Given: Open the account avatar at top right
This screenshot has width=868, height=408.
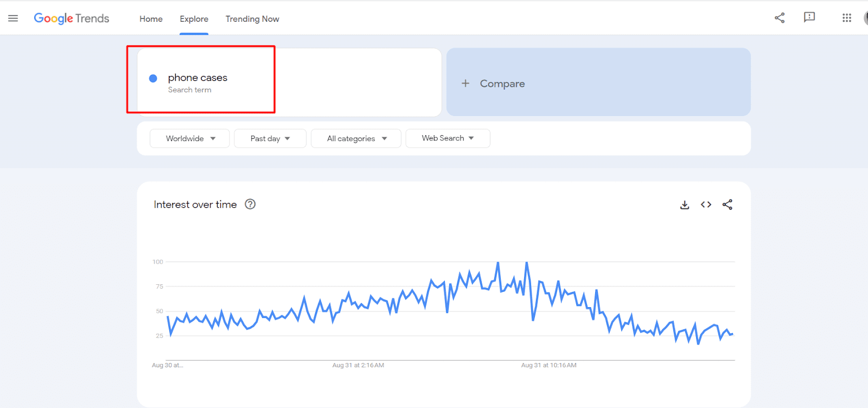Looking at the screenshot, I should (x=865, y=18).
